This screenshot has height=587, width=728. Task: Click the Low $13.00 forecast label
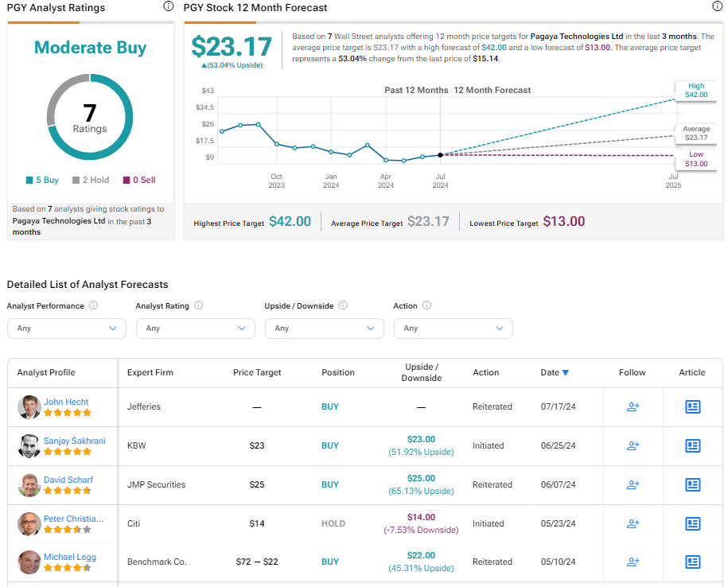[x=696, y=159]
